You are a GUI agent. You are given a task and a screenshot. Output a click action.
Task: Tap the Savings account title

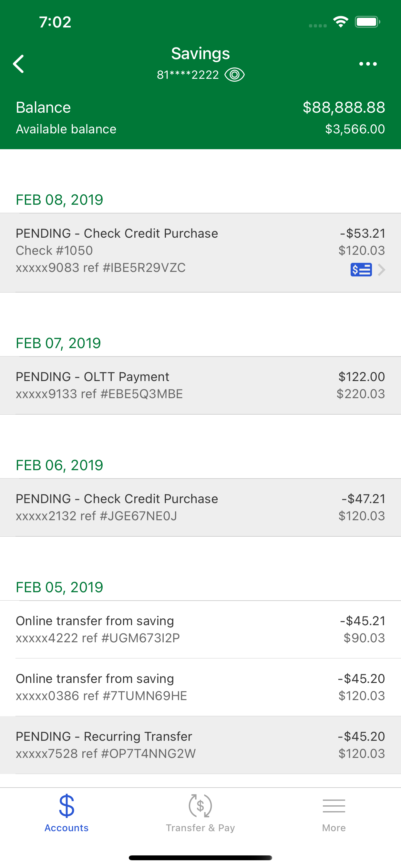pyautogui.click(x=200, y=53)
